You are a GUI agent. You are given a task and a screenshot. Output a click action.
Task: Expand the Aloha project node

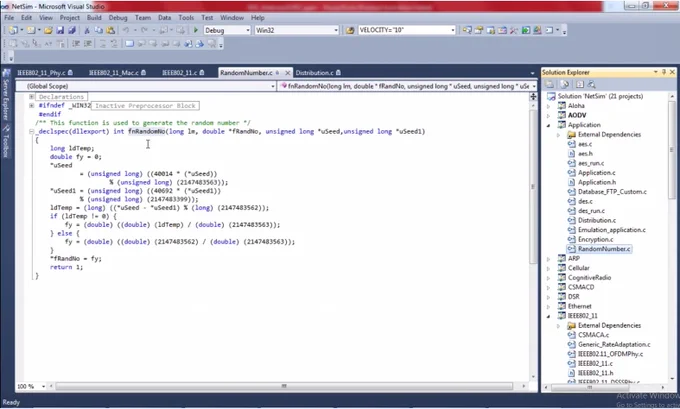(x=548, y=106)
